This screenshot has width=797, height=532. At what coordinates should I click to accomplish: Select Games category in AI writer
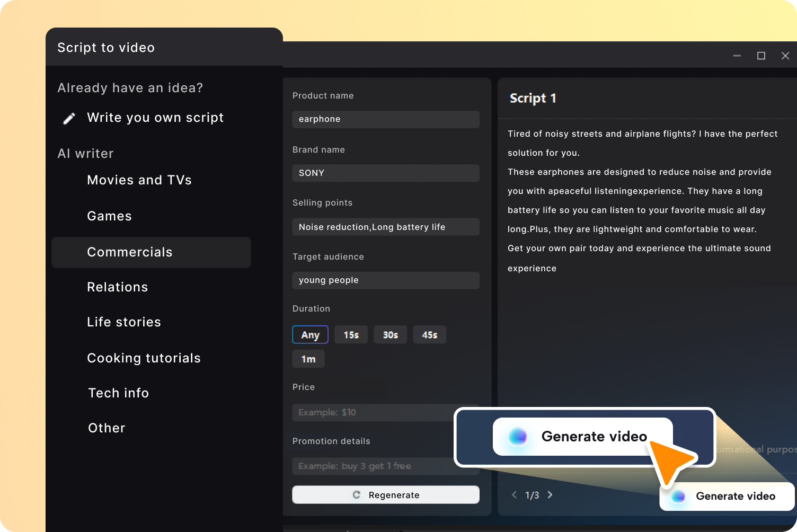[x=109, y=216]
